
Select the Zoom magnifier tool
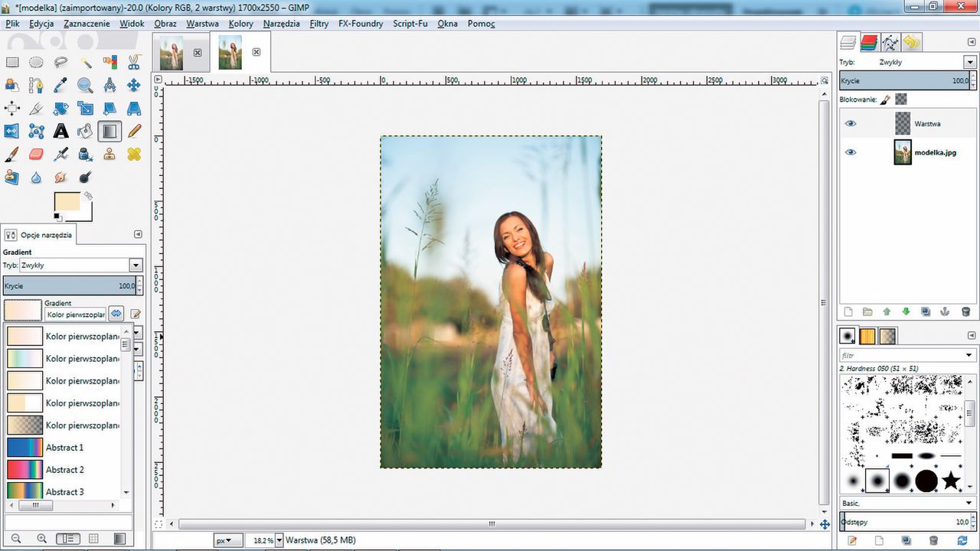(85, 85)
